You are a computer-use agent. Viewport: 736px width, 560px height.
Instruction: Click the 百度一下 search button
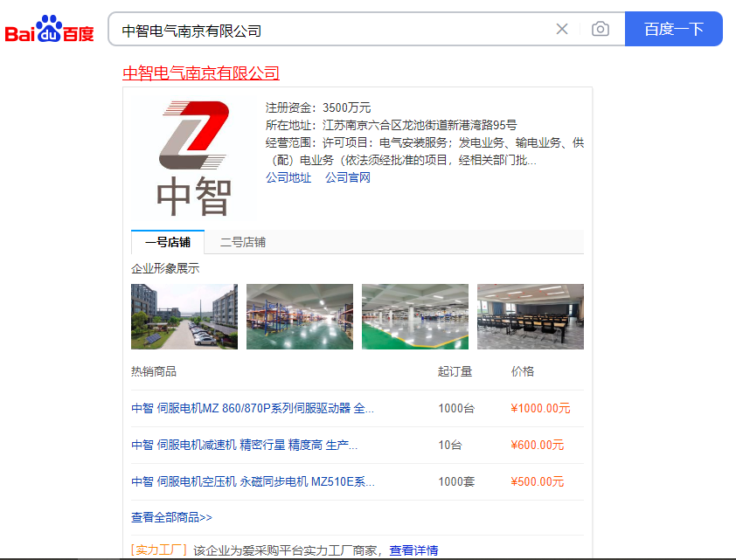click(x=674, y=29)
